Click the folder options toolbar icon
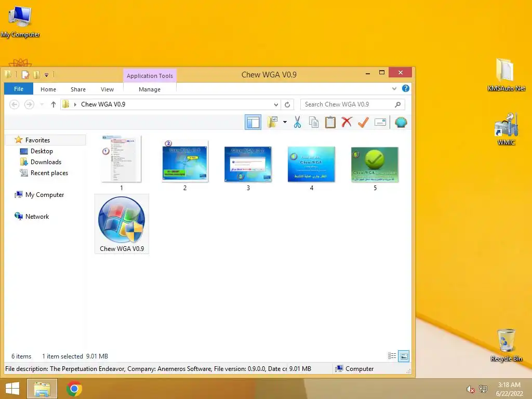This screenshot has width=532, height=399. pyautogui.click(x=272, y=122)
